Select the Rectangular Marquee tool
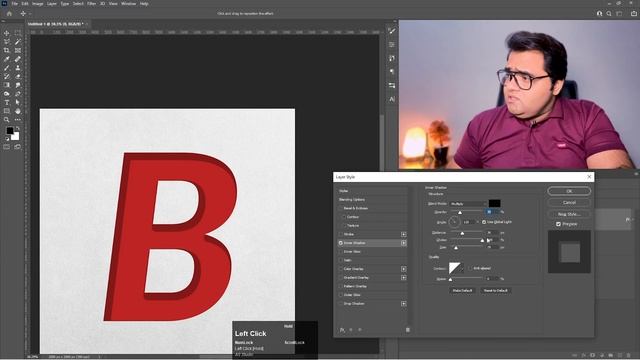The image size is (640, 360). pyautogui.click(x=18, y=33)
